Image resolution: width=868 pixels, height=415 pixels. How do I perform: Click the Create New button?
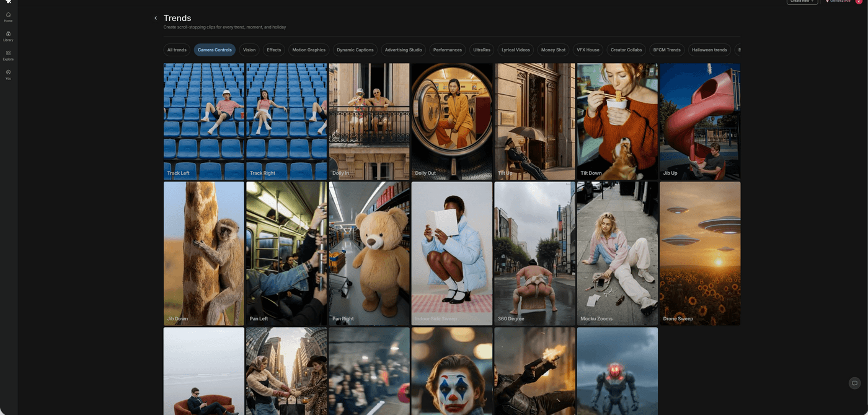click(802, 1)
